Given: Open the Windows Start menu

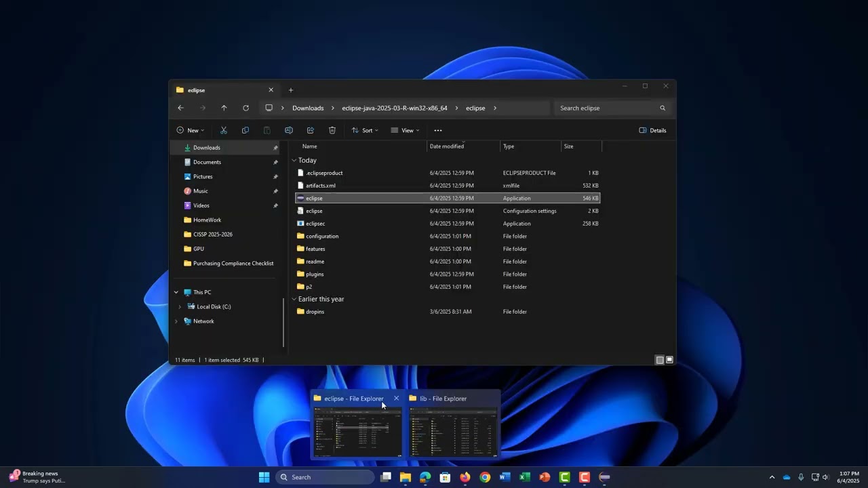Looking at the screenshot, I should pyautogui.click(x=264, y=477).
